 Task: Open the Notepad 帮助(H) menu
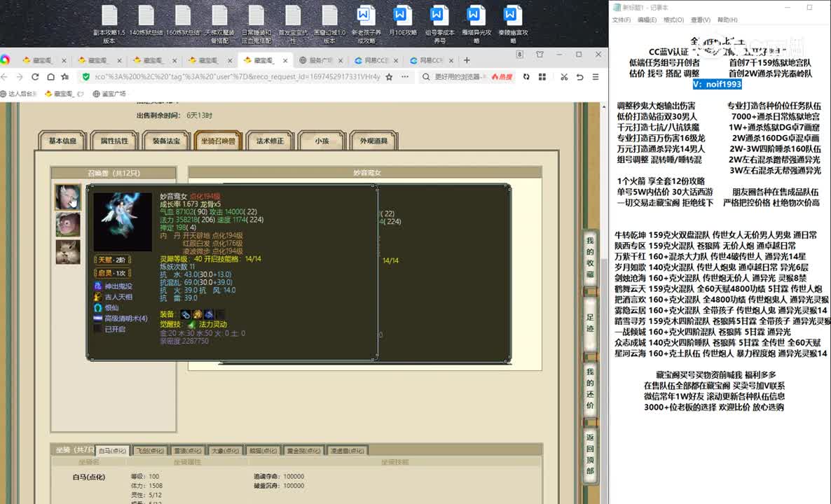(x=727, y=20)
